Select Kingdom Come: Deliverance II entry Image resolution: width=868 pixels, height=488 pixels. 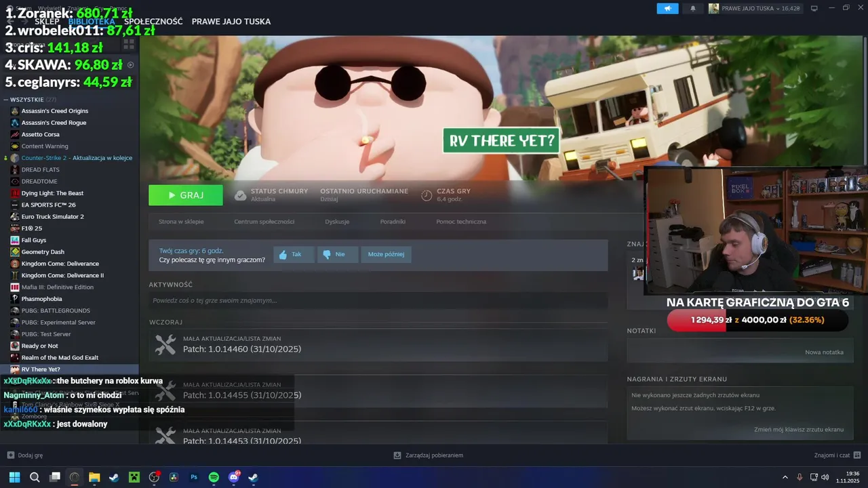coord(62,275)
